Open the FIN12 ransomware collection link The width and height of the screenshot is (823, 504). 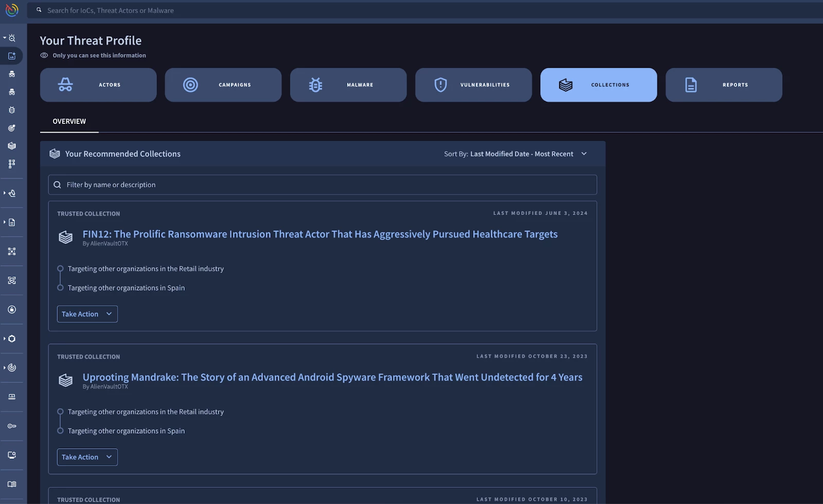(320, 234)
